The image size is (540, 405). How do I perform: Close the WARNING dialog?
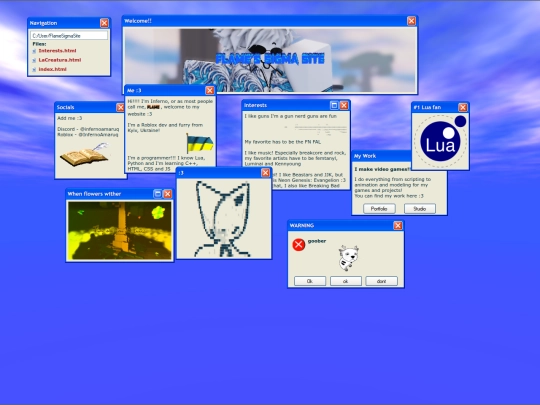coord(397,226)
